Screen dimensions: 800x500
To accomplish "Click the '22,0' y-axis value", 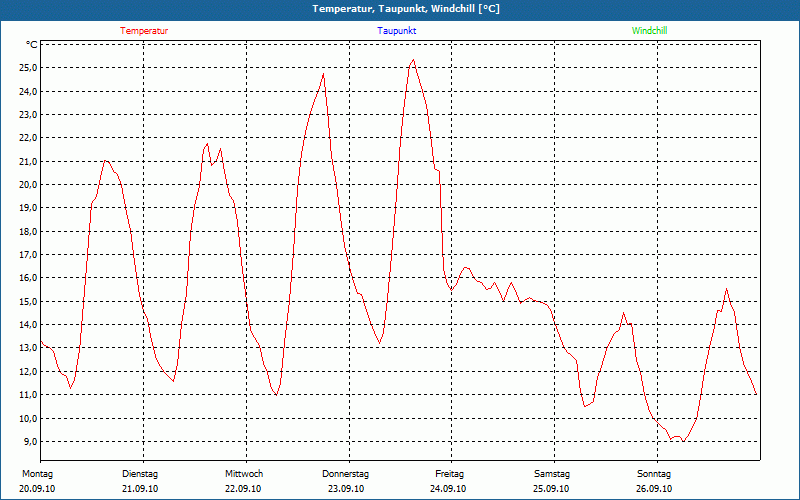I will tap(28, 138).
